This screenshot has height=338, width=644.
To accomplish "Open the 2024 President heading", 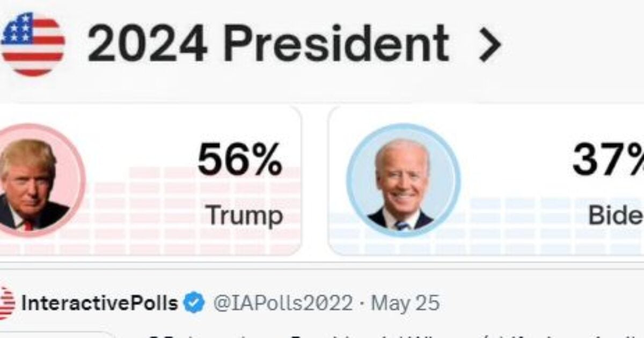I will (267, 44).
